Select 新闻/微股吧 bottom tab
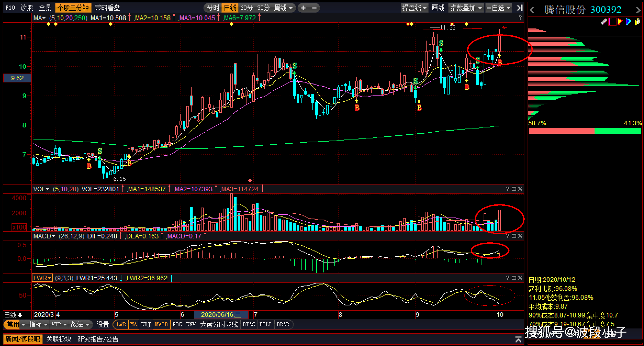Screen dimensions: 644x346 23,339
